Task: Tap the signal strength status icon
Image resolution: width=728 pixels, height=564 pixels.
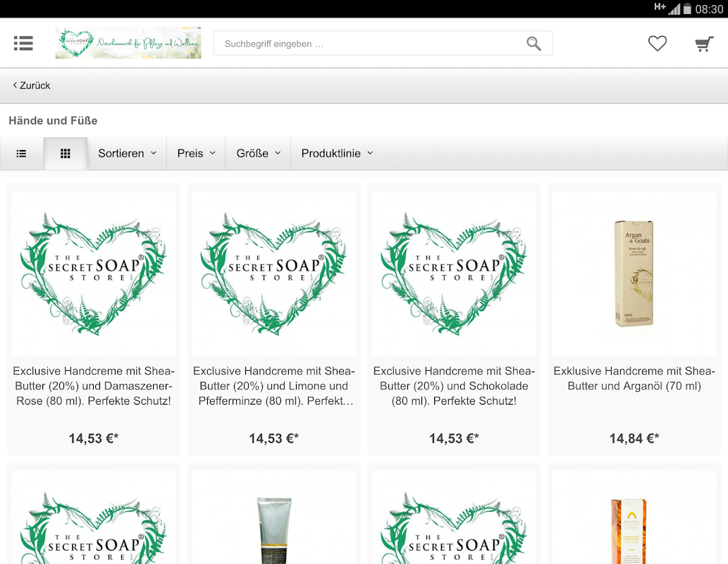Action: (674, 9)
